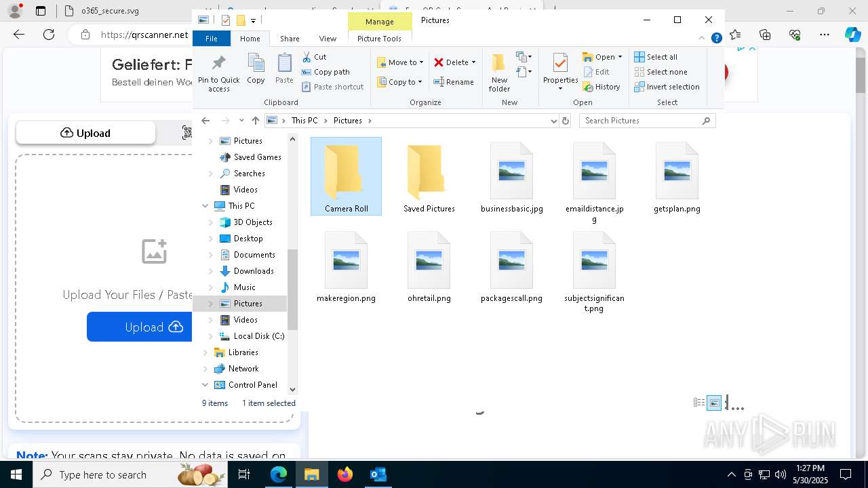
Task: Click Pictures in the address breadcrumb
Action: click(348, 121)
